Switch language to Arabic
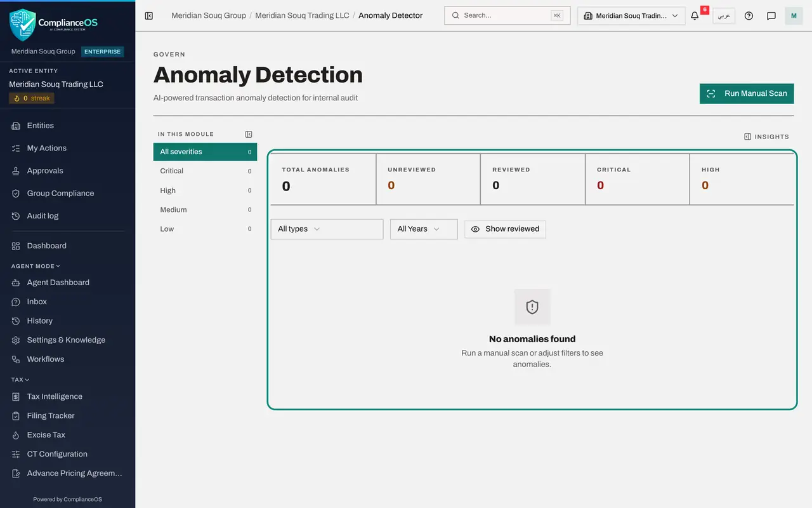The height and width of the screenshot is (508, 812). tap(724, 16)
